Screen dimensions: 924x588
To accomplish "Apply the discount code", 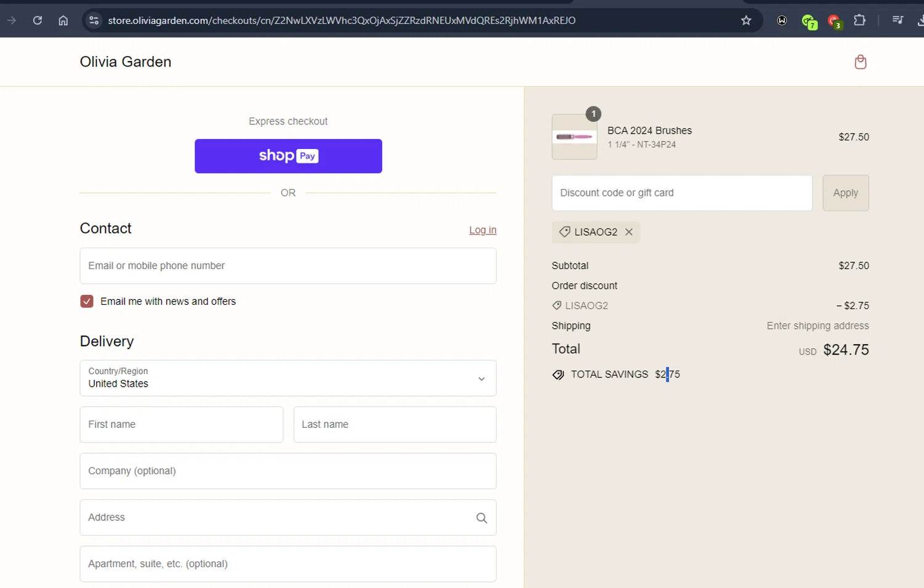I will (846, 193).
